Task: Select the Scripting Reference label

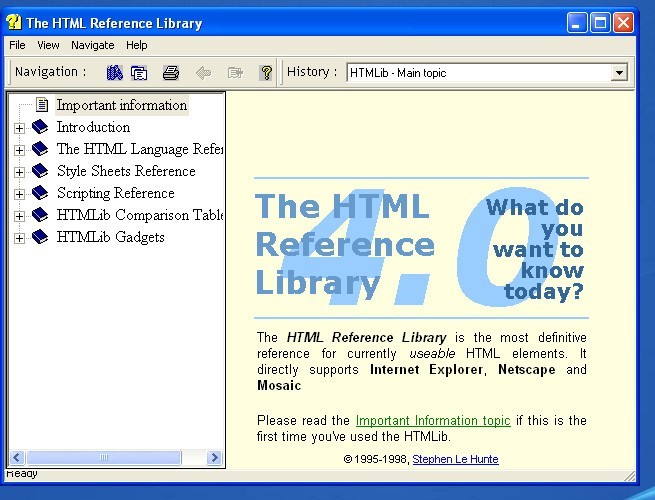Action: tap(116, 193)
